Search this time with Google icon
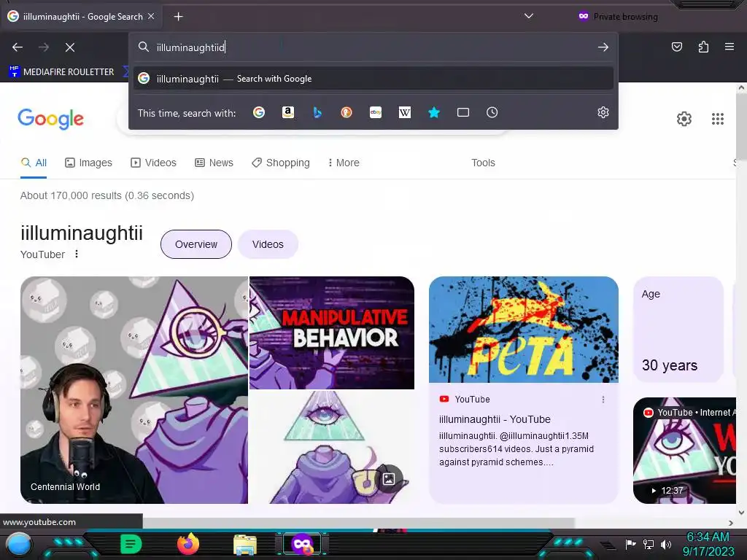The width and height of the screenshot is (747, 560). pos(259,112)
